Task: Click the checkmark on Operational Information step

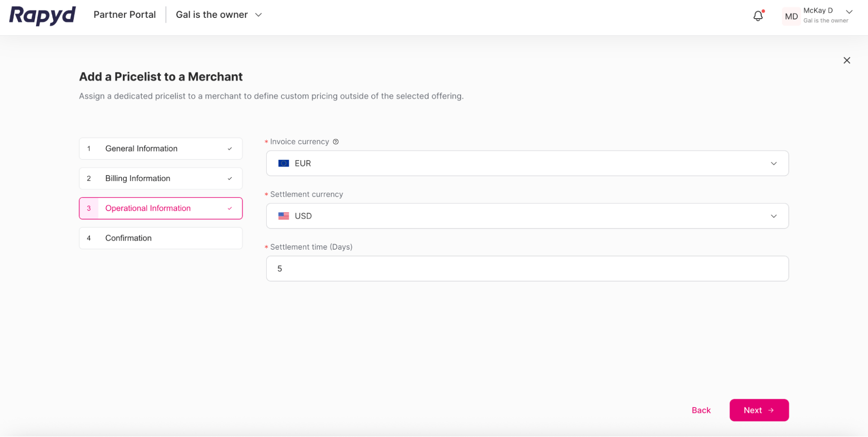Action: pyautogui.click(x=230, y=208)
